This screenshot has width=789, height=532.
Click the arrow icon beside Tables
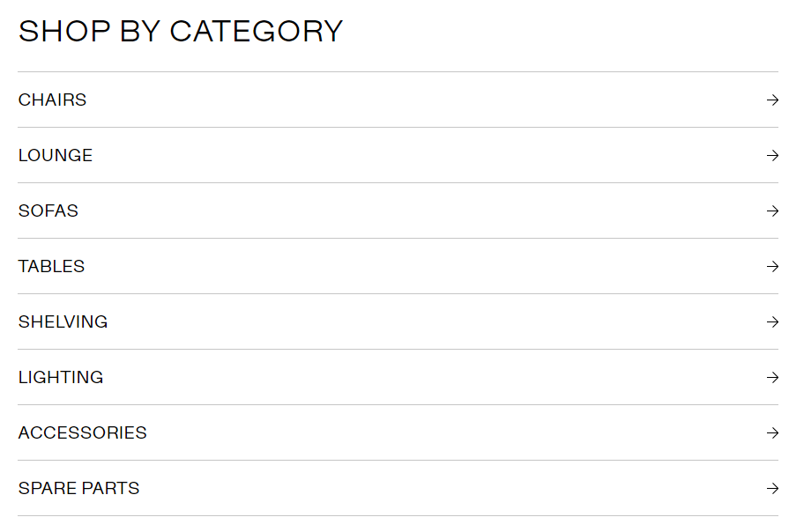click(772, 267)
